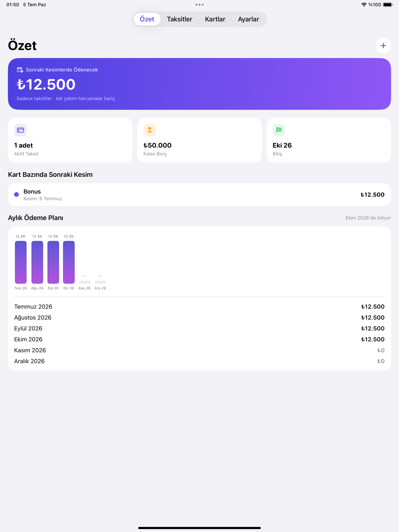Tap the '5 Tem Paz' date in status bar

coord(35,5)
